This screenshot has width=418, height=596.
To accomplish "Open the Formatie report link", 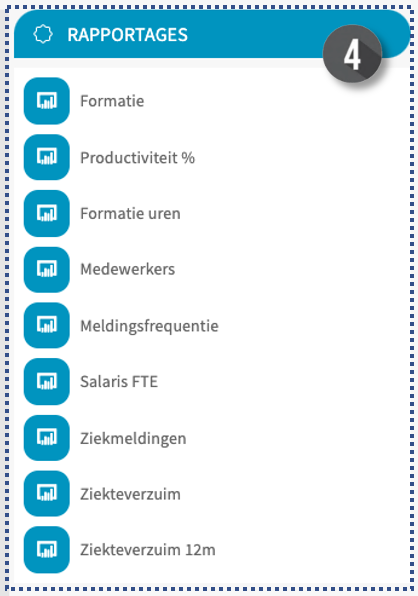I will [112, 101].
